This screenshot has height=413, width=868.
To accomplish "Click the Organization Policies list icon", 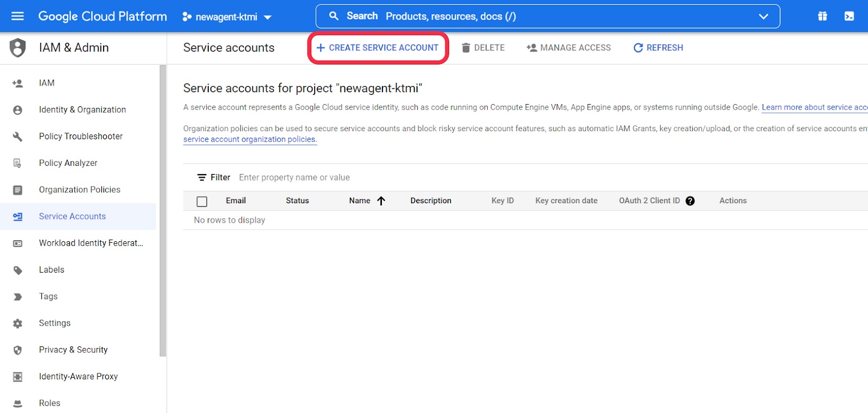I will pyautogui.click(x=17, y=190).
